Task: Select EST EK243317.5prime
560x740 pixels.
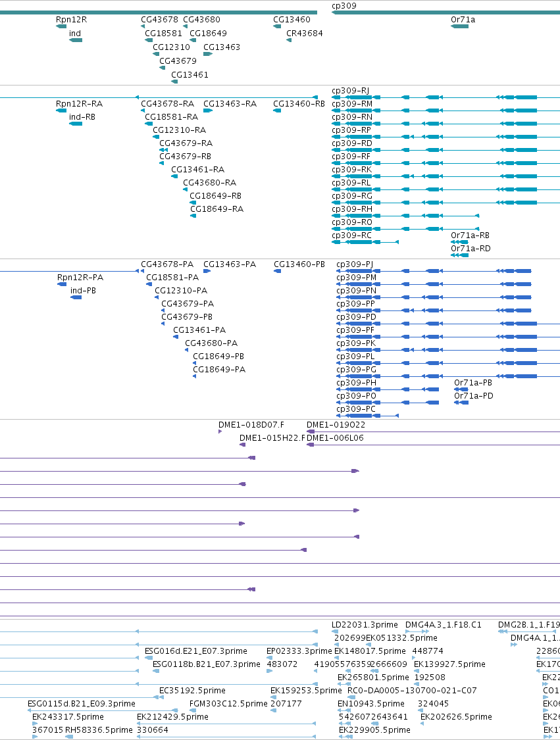Action: click(x=68, y=718)
